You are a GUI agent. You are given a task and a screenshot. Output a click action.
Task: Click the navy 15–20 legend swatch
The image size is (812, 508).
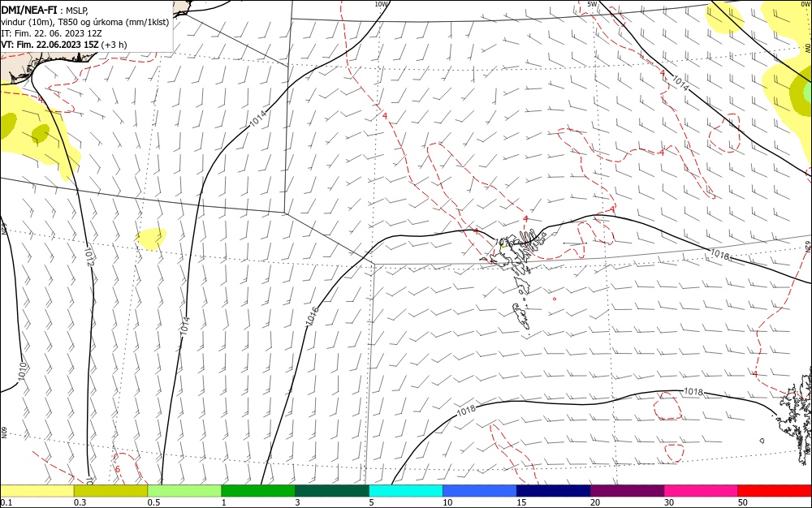click(x=554, y=491)
